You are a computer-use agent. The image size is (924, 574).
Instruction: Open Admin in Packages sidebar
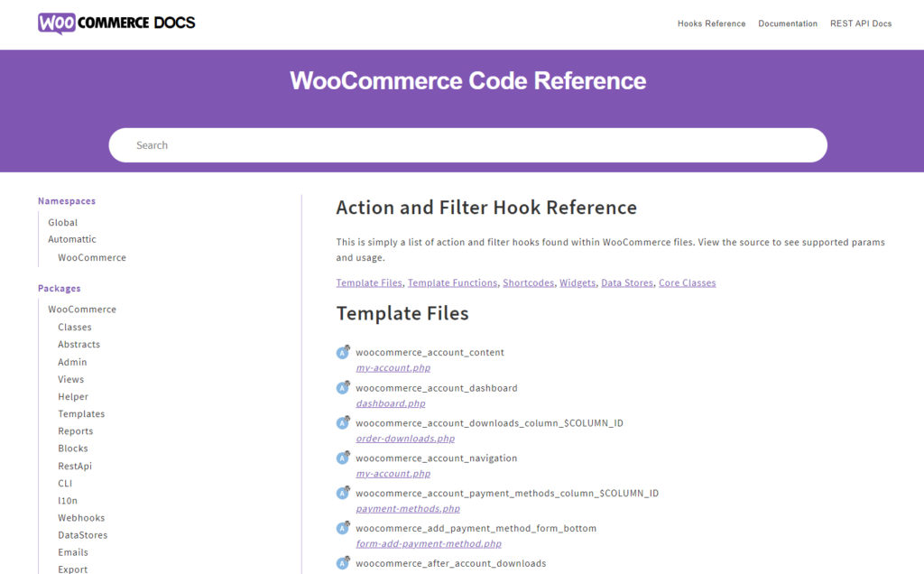(x=72, y=363)
